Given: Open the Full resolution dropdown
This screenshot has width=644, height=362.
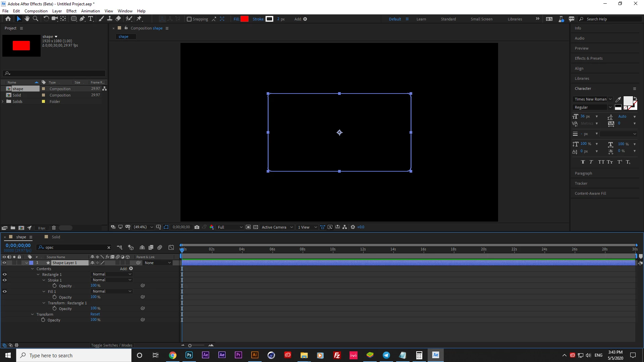Looking at the screenshot, I should (x=230, y=227).
